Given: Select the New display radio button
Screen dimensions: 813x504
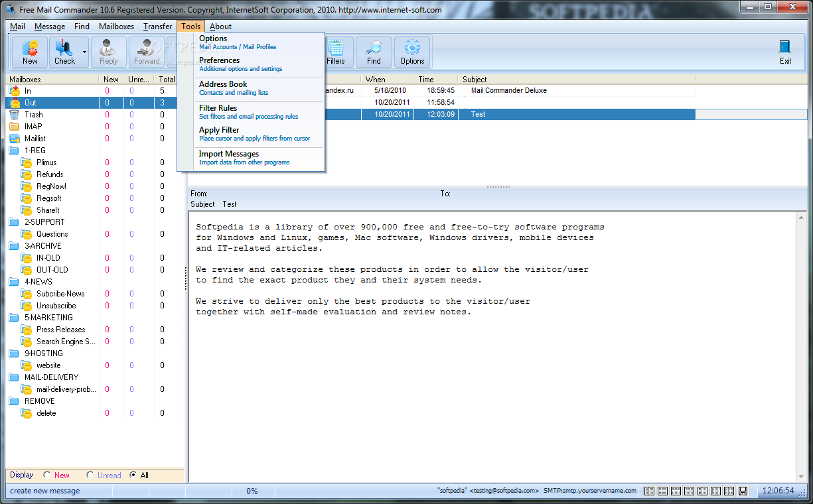Looking at the screenshot, I should pos(47,475).
